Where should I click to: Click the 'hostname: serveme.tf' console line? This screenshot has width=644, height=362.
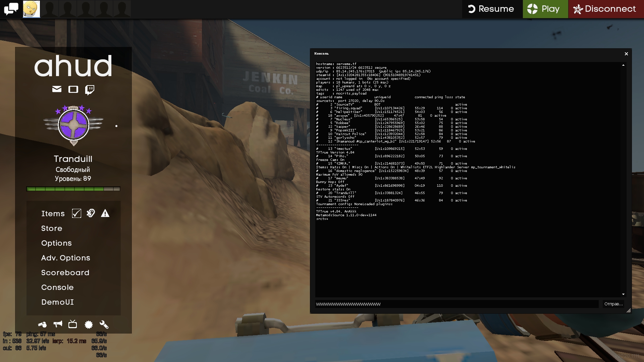coord(336,64)
